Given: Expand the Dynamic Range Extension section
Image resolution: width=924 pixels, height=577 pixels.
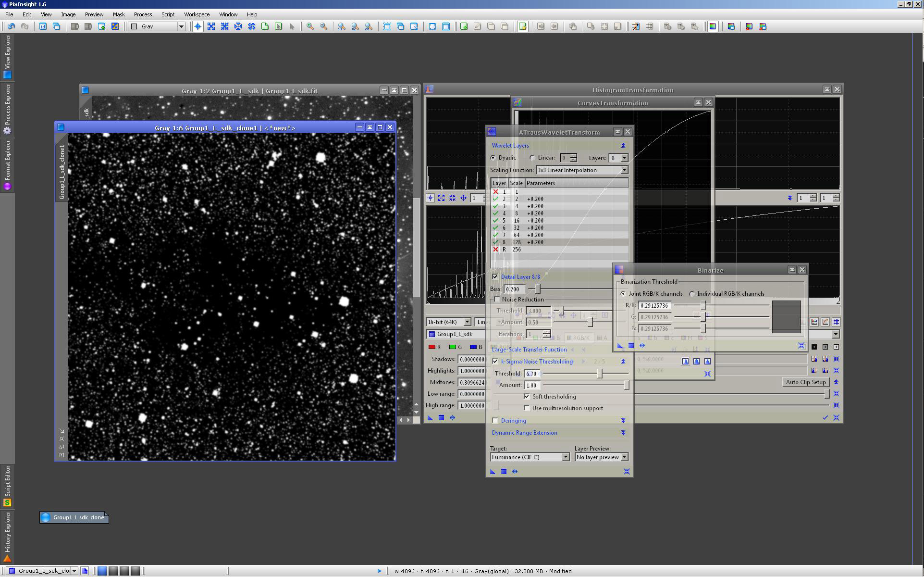Looking at the screenshot, I should coord(623,433).
